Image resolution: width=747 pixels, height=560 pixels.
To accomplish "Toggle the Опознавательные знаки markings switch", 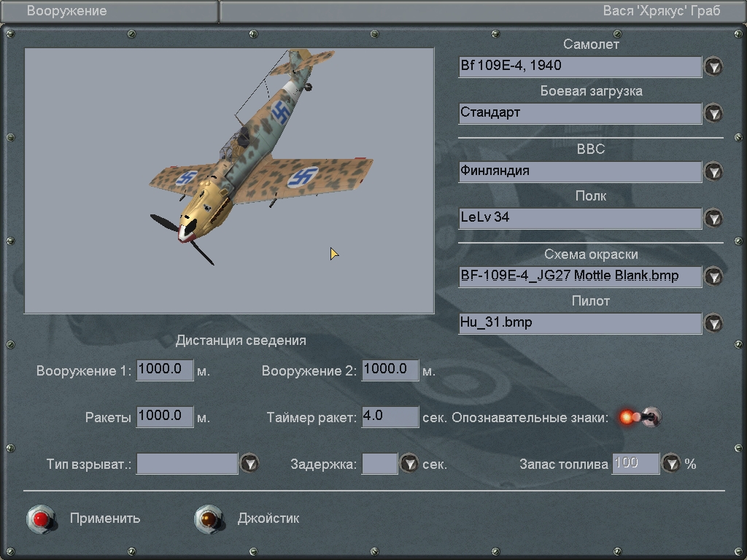I will [641, 417].
